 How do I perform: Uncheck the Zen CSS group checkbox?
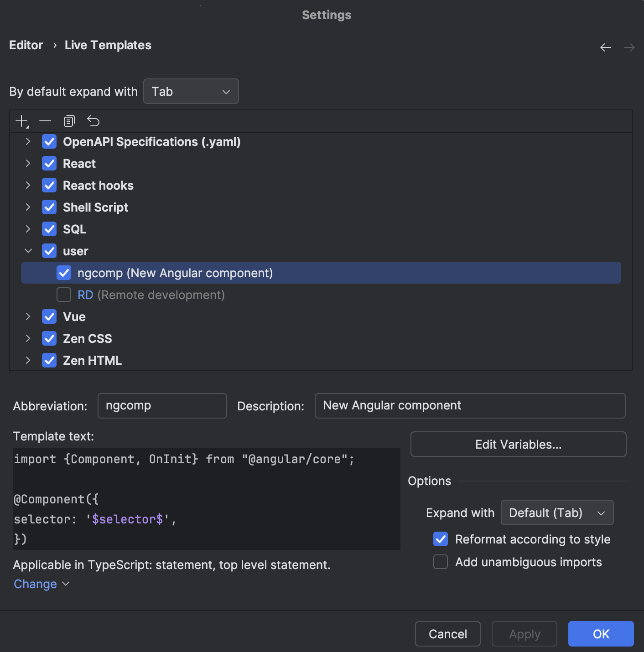49,339
